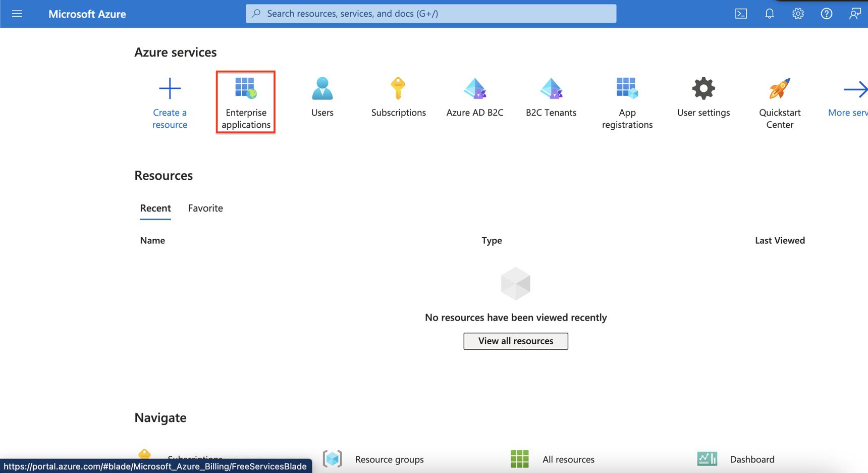This screenshot has width=868, height=473.
Task: Switch to the Favorite tab
Action: point(205,208)
